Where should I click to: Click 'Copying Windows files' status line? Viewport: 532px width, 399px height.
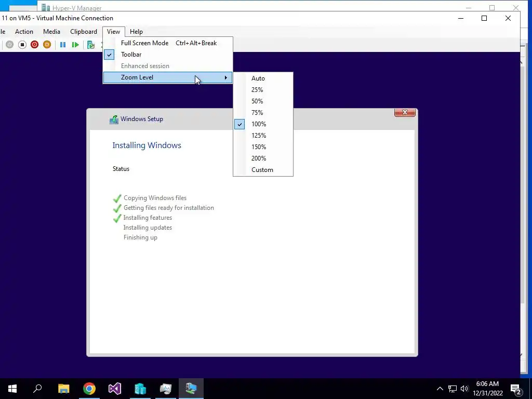tap(155, 198)
